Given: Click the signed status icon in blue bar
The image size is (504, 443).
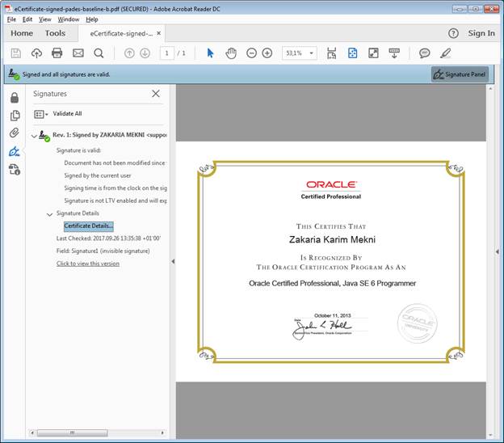Looking at the screenshot, I should click(14, 74).
